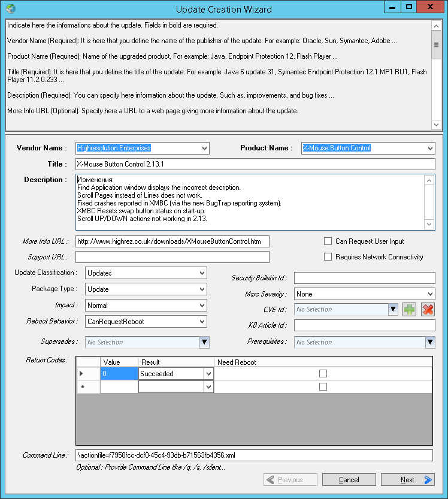Screen dimensions: 448x499
Task: Click the Description scroll up arrow
Action: click(429, 181)
